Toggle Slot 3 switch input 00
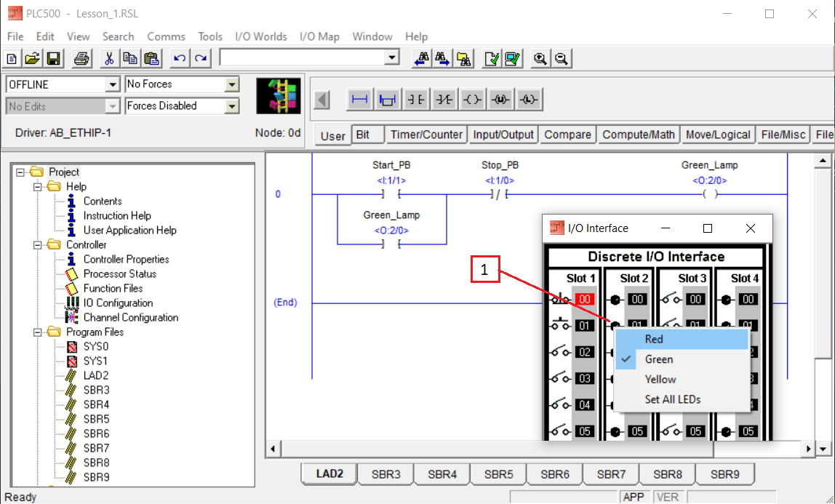The height and width of the screenshot is (504, 835). click(671, 299)
